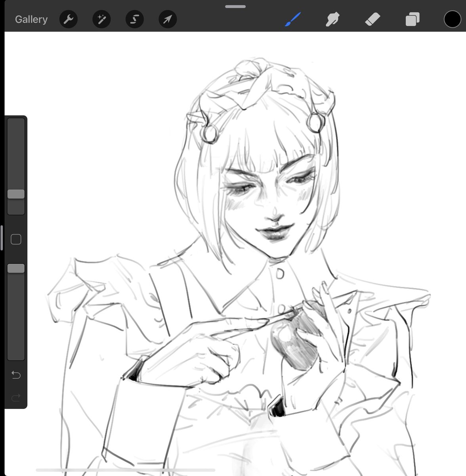Open the Layers panel
This screenshot has width=466, height=476.
[413, 19]
